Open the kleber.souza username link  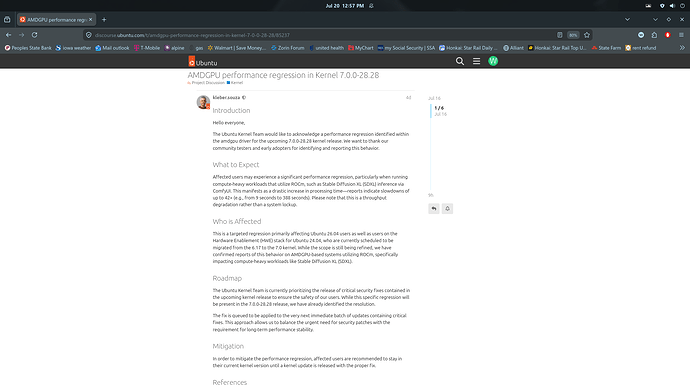point(226,98)
